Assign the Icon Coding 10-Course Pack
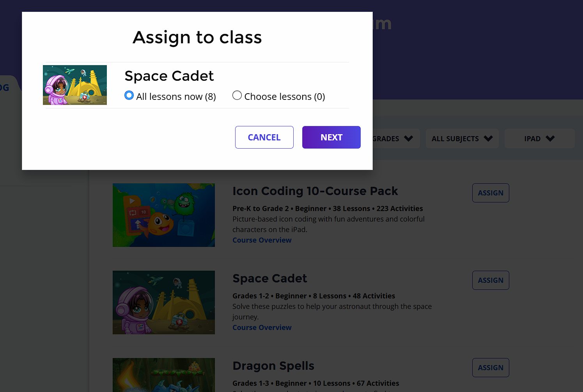Image resolution: width=583 pixels, height=392 pixels. click(490, 193)
